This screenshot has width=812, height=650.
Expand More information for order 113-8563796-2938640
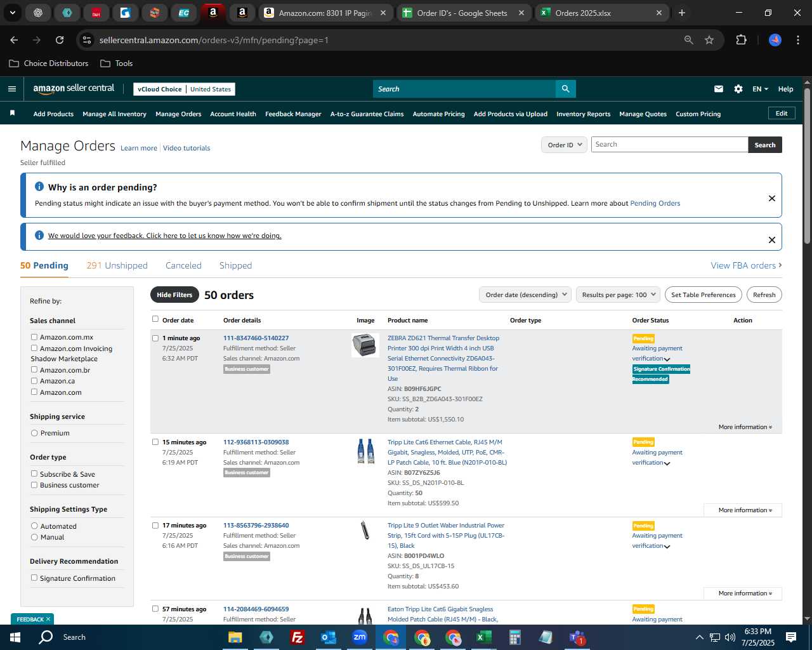743,594
